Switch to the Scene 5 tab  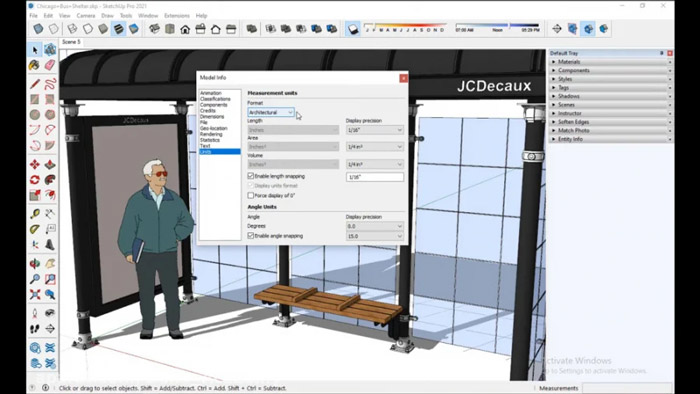[71, 42]
